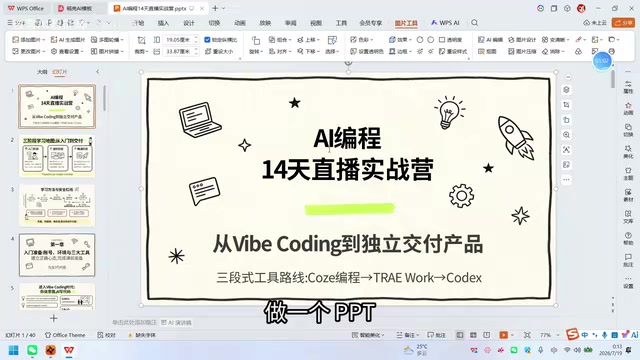
Task: Click the orange Share (分享) button
Action: tap(623, 23)
